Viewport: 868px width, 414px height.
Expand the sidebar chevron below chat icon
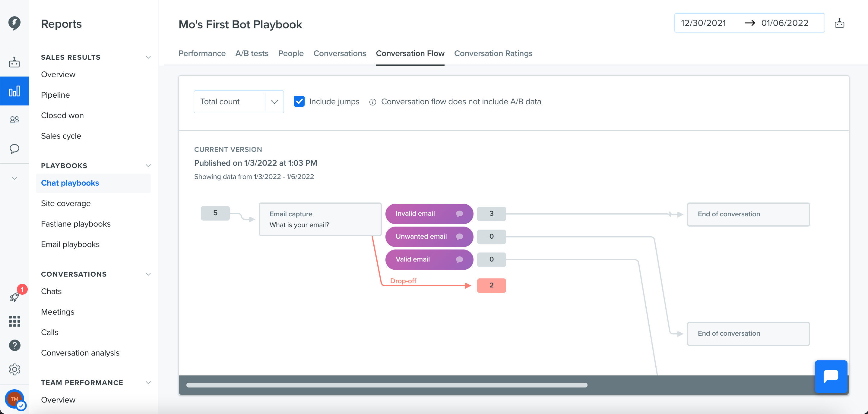14,178
